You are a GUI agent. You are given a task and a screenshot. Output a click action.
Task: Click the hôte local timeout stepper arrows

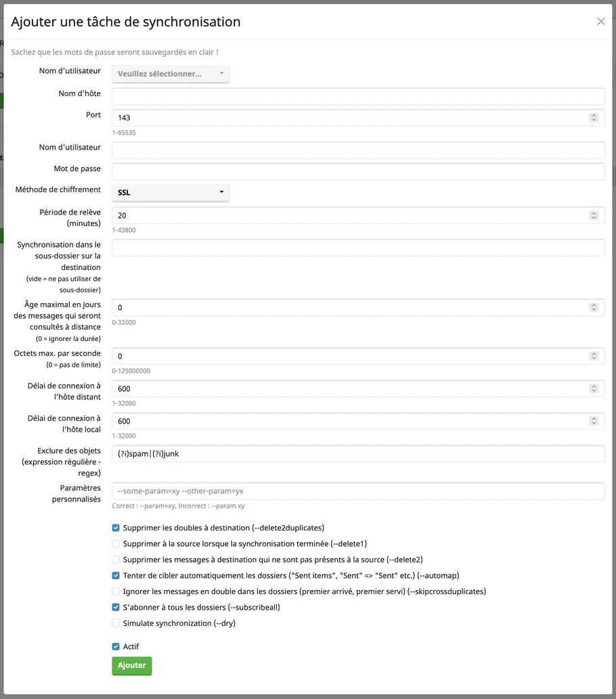click(594, 422)
